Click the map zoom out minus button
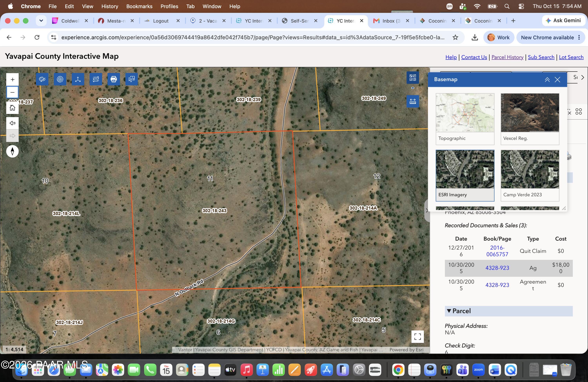The height and width of the screenshot is (382, 588). (x=12, y=92)
